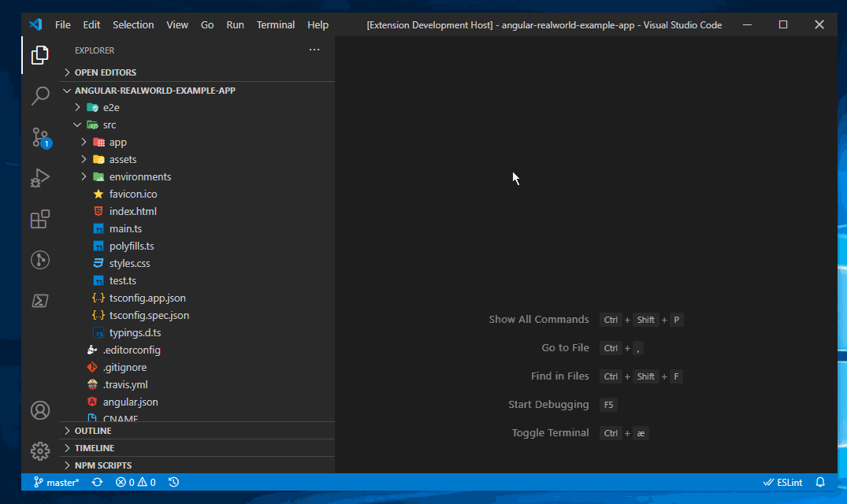The width and height of the screenshot is (847, 504).
Task: Open the Git graph activity bar icon
Action: point(40,260)
